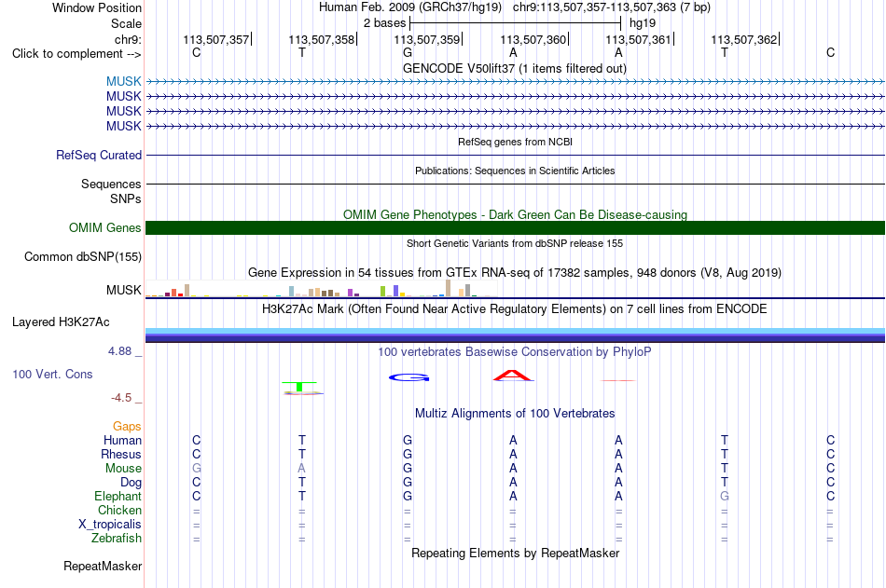Click the chr9:113,507,357-113,507,363 (7 bp) position text

tap(612, 7)
